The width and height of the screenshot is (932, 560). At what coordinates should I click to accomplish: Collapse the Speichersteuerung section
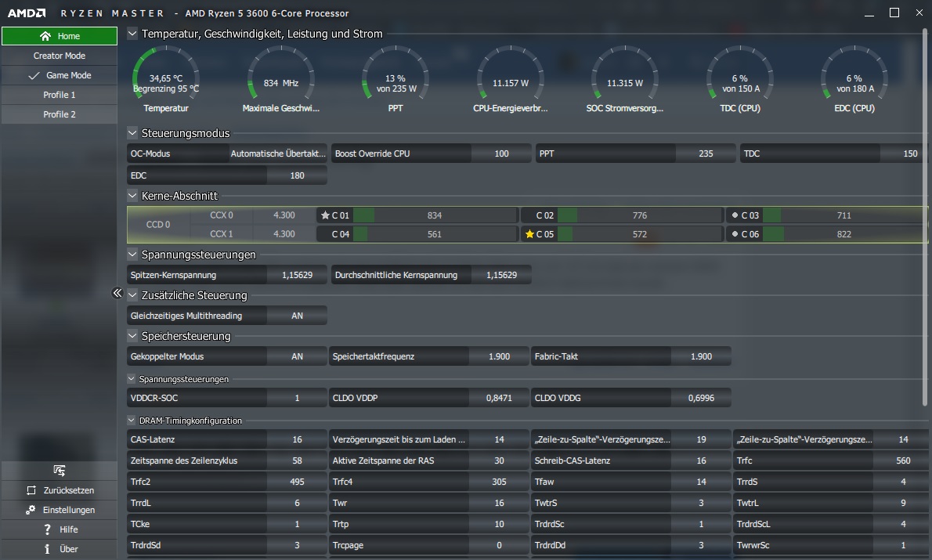point(132,336)
